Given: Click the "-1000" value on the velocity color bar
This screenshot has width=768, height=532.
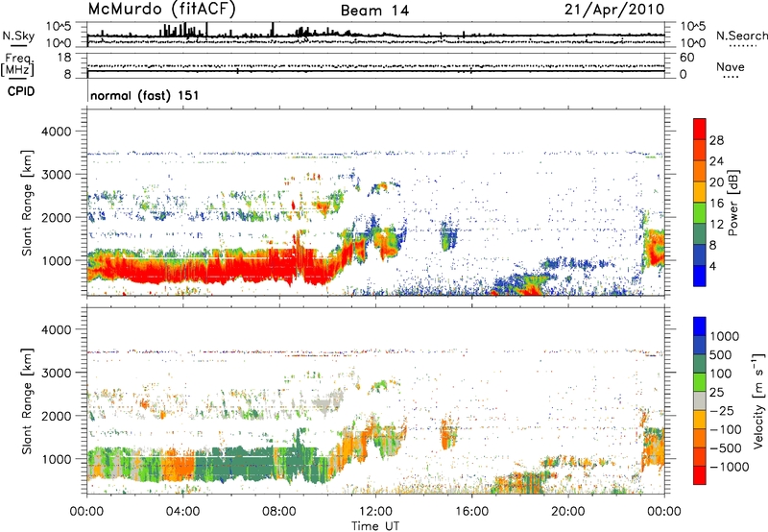Looking at the screenshot, I should (730, 467).
